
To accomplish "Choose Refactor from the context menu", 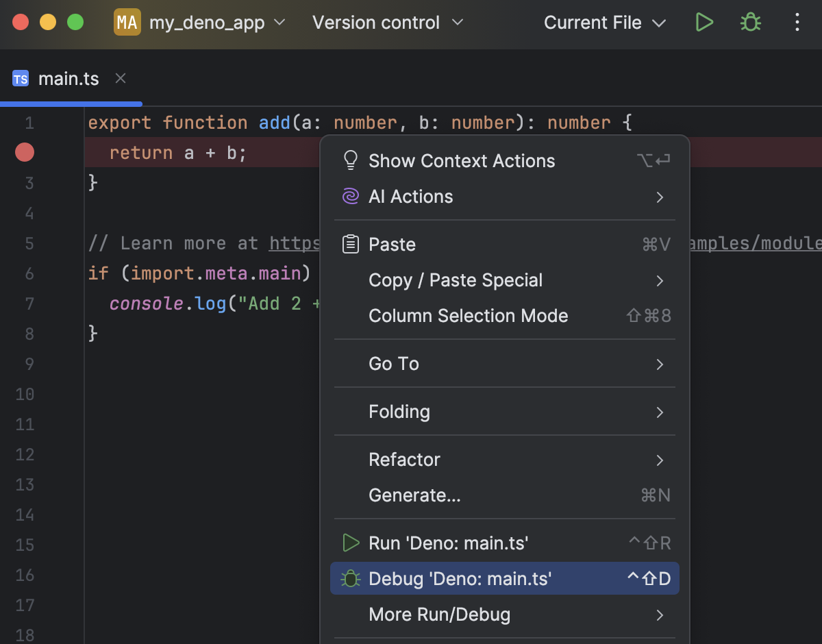I will (404, 460).
